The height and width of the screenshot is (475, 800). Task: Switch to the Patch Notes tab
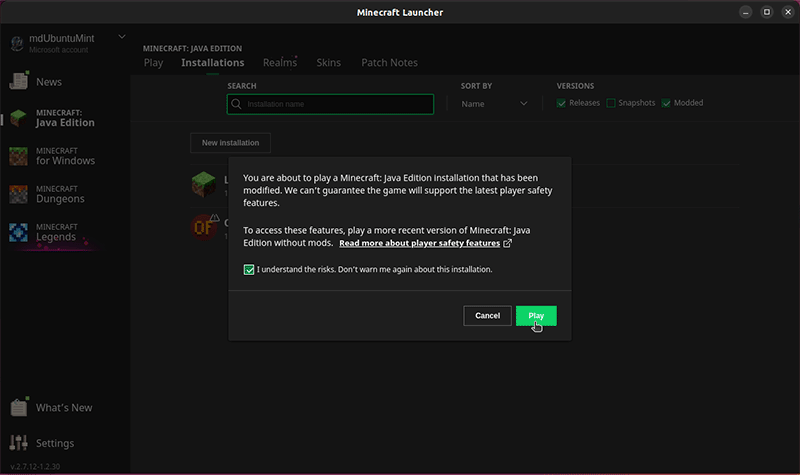[389, 63]
